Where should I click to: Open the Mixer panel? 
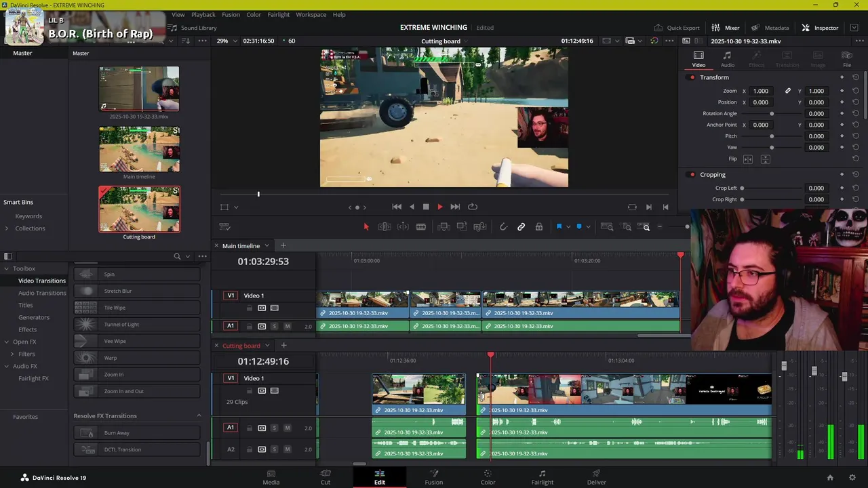coord(725,28)
